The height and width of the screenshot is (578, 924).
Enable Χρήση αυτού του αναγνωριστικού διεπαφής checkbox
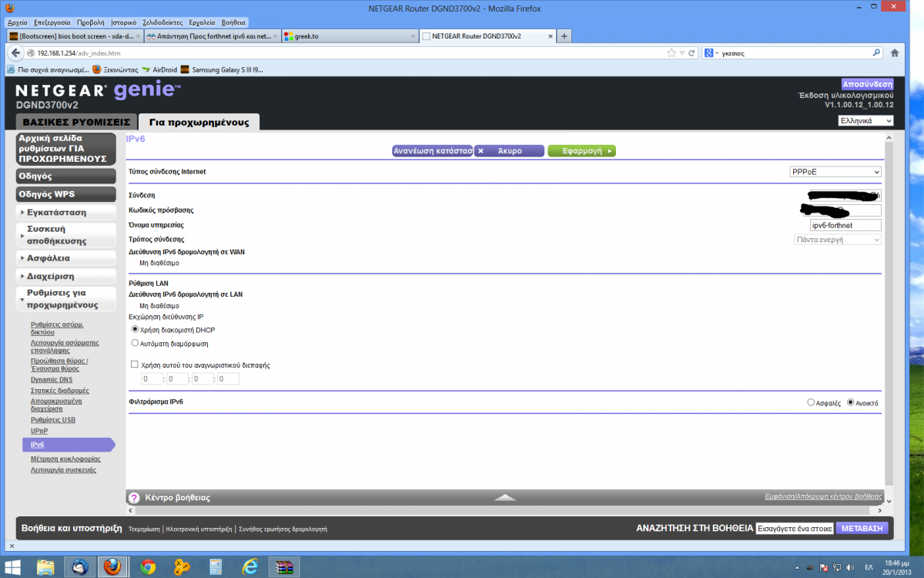[135, 365]
